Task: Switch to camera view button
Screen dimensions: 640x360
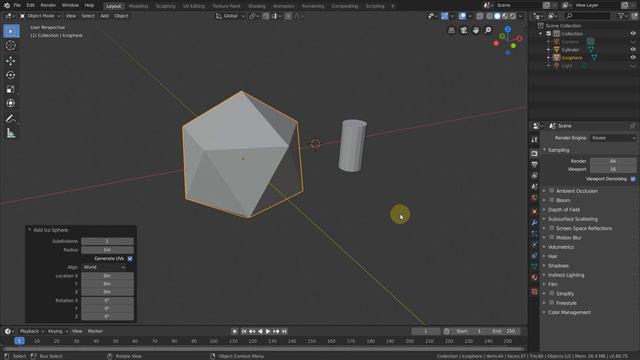Action: pos(464,30)
